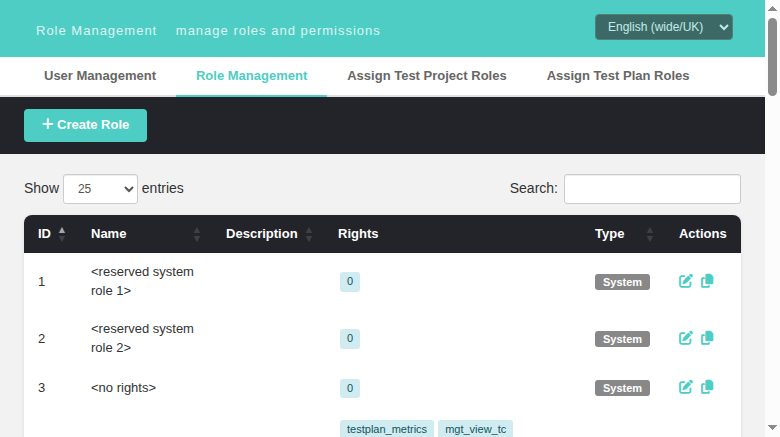Viewport: 780px width, 437px height.
Task: Switch to User Management tab
Action: (x=100, y=76)
